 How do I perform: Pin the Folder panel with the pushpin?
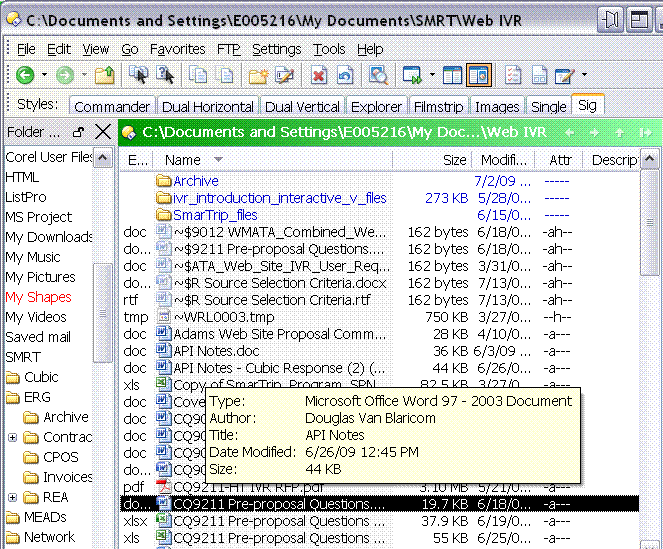pos(79,132)
